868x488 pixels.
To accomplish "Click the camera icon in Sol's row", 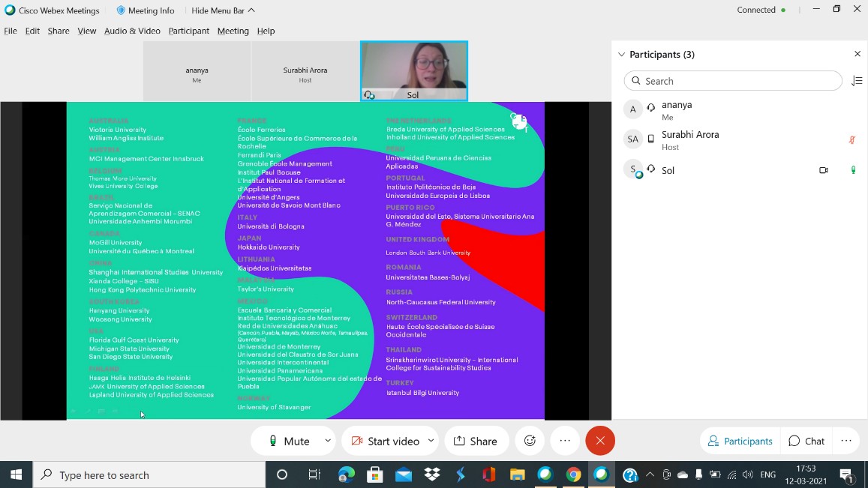I will tap(824, 170).
